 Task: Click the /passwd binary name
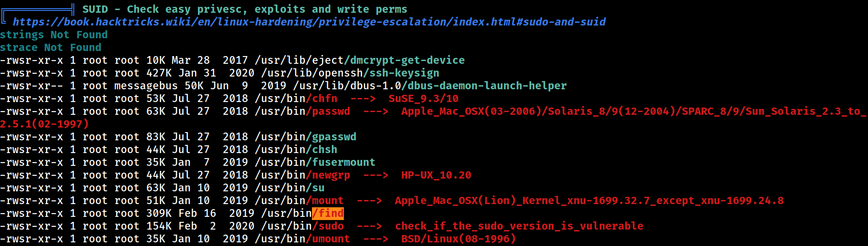pyautogui.click(x=328, y=111)
